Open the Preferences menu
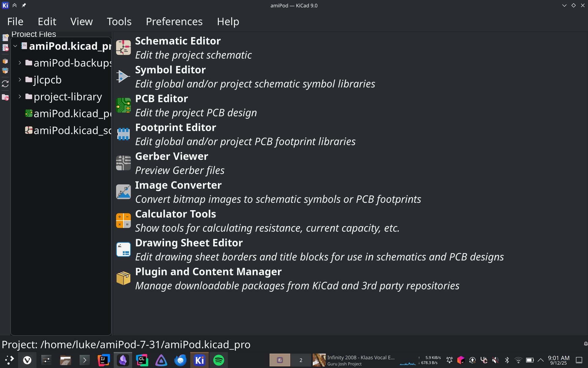Screen dimensions: 588x368 pyautogui.click(x=174, y=21)
